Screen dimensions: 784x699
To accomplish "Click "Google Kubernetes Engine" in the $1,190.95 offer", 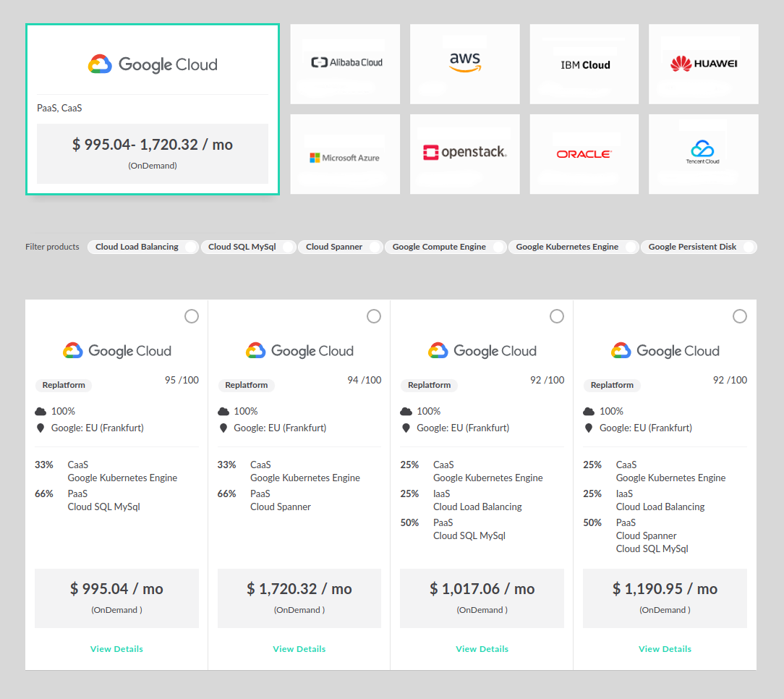I will point(670,478).
